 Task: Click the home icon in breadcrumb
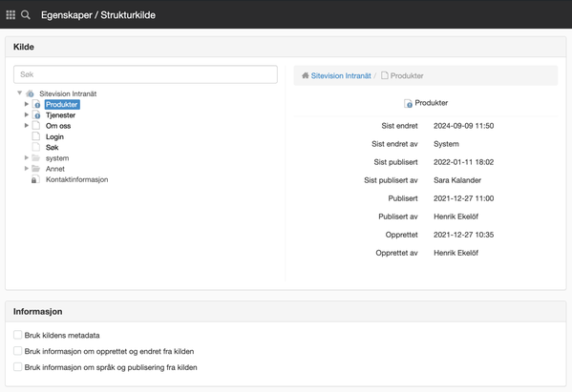pos(306,75)
